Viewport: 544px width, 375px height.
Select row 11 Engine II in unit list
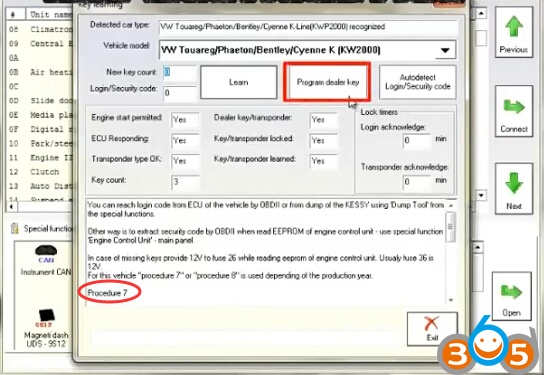tap(40, 157)
